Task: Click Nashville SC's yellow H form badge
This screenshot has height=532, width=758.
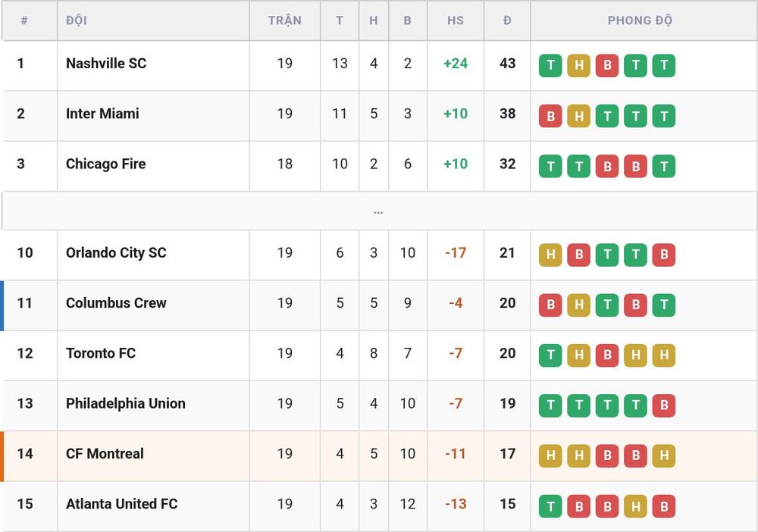Action: [x=578, y=65]
